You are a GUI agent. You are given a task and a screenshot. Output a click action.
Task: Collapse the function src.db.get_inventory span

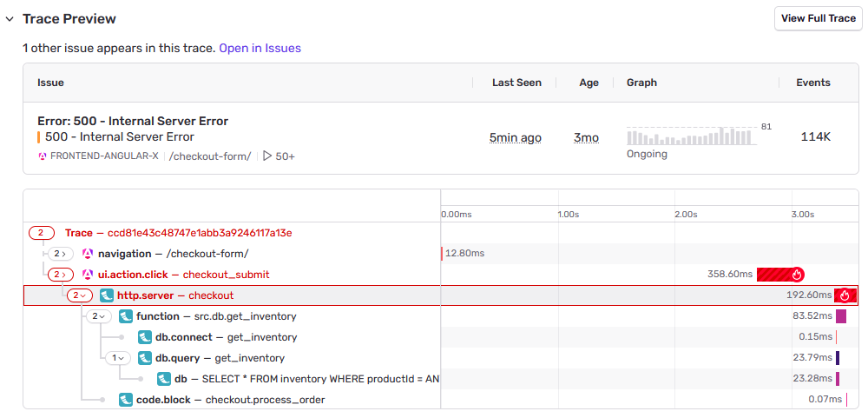pyautogui.click(x=99, y=316)
